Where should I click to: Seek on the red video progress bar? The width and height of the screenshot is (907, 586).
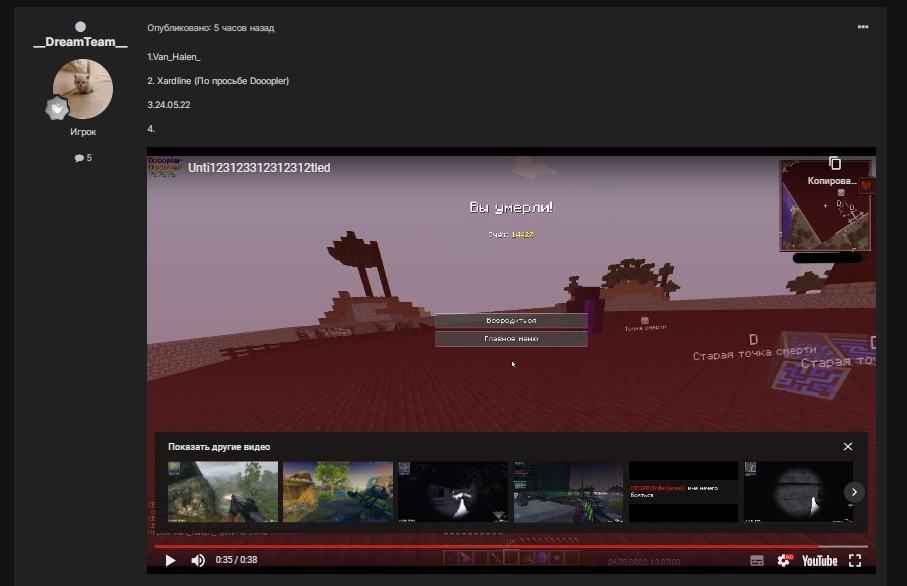pyautogui.click(x=500, y=546)
